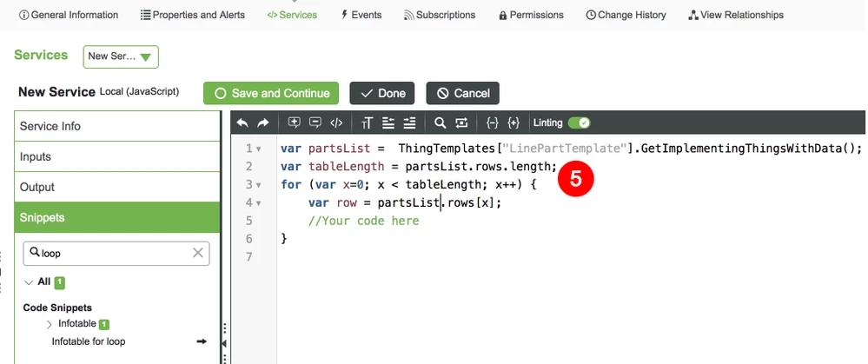Open the Permissions tab
The image size is (868, 364).
(x=531, y=15)
